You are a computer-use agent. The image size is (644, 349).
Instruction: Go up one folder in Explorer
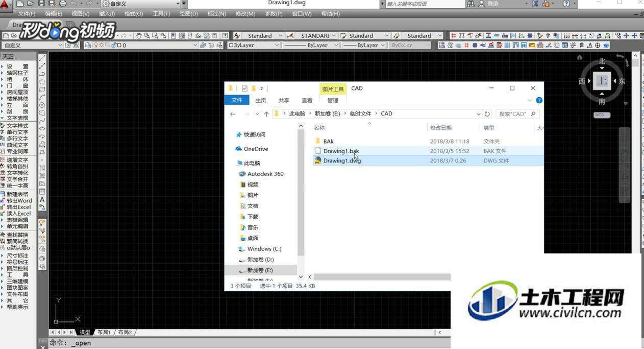pos(266,114)
